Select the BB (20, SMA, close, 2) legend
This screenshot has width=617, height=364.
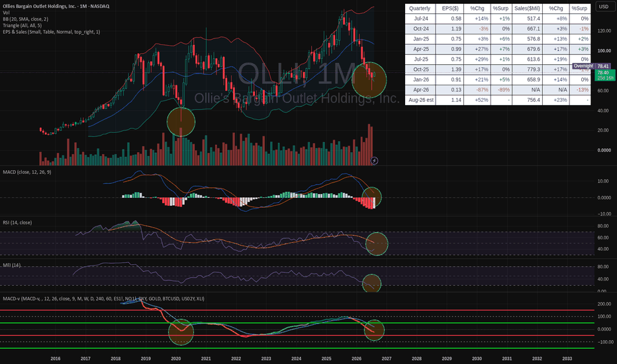[26, 19]
